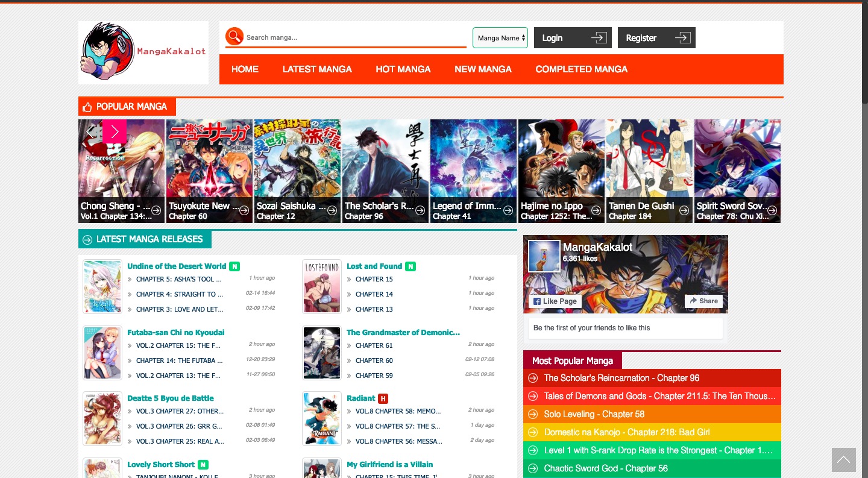Click MangaKakalot Facebook page avatar

click(x=544, y=256)
